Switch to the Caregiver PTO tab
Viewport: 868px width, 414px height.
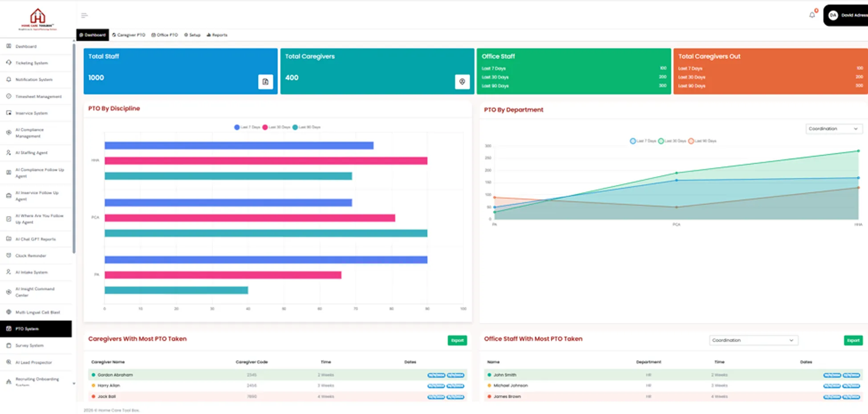[x=129, y=35]
